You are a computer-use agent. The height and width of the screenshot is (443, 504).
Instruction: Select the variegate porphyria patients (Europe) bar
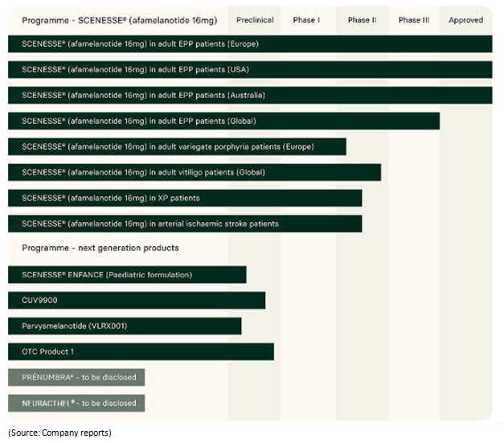click(177, 147)
